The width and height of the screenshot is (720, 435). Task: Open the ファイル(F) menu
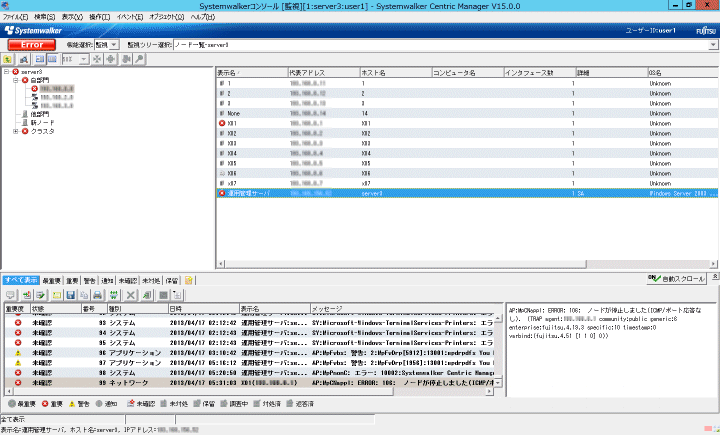click(15, 17)
